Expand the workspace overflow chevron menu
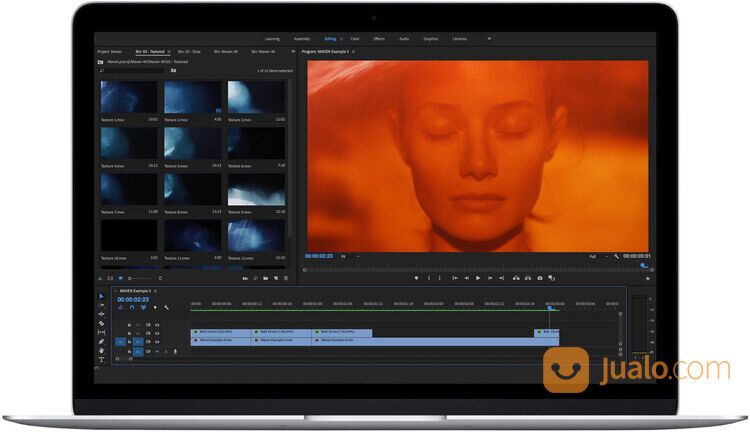This screenshot has height=432, width=750. 489,39
